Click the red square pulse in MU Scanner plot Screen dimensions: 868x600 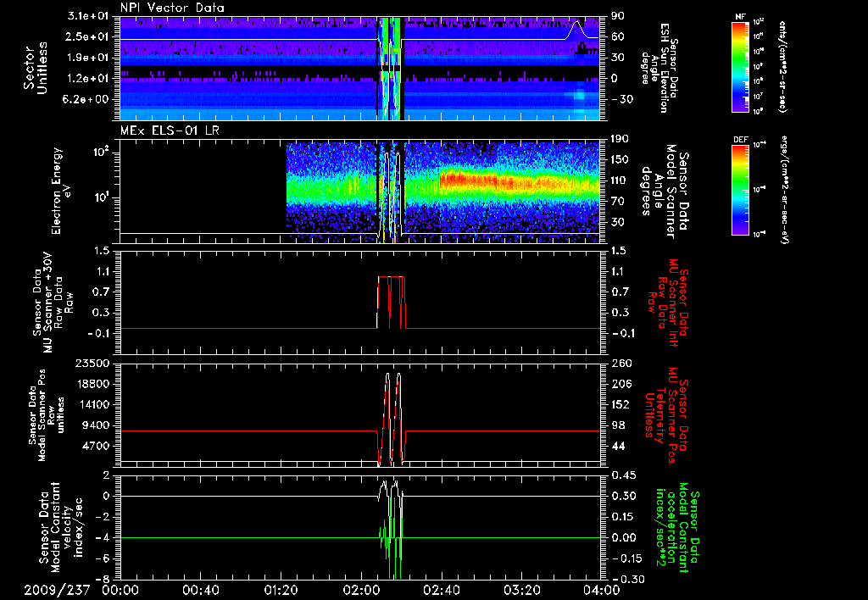point(392,303)
